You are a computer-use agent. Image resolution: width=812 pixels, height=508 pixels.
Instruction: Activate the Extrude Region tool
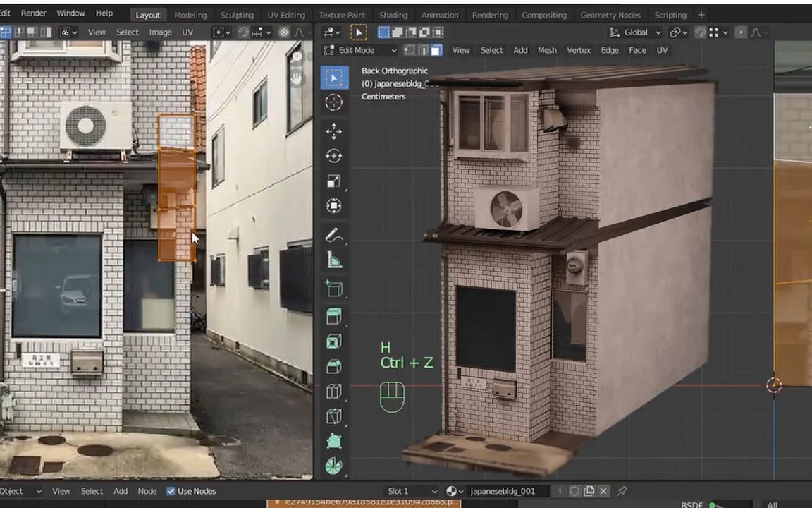(x=334, y=316)
